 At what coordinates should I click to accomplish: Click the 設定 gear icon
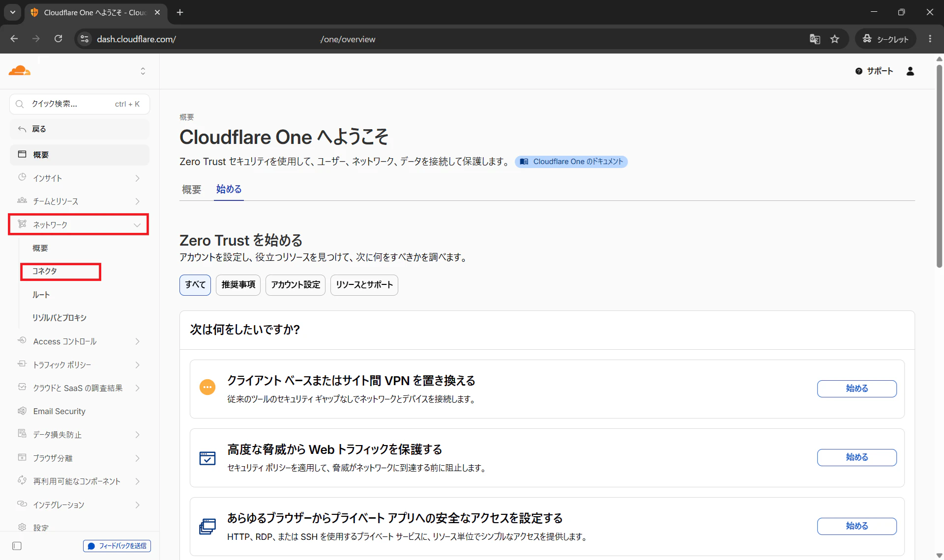tap(22, 527)
